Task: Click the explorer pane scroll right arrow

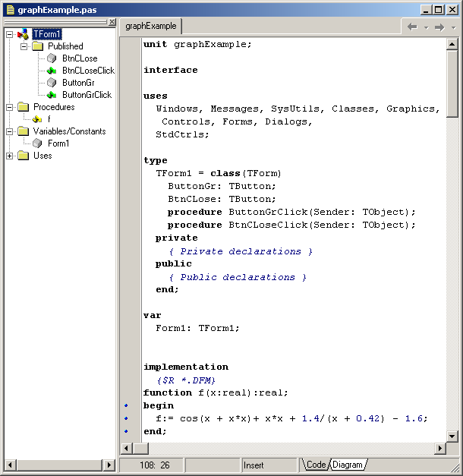Action: [109, 465]
